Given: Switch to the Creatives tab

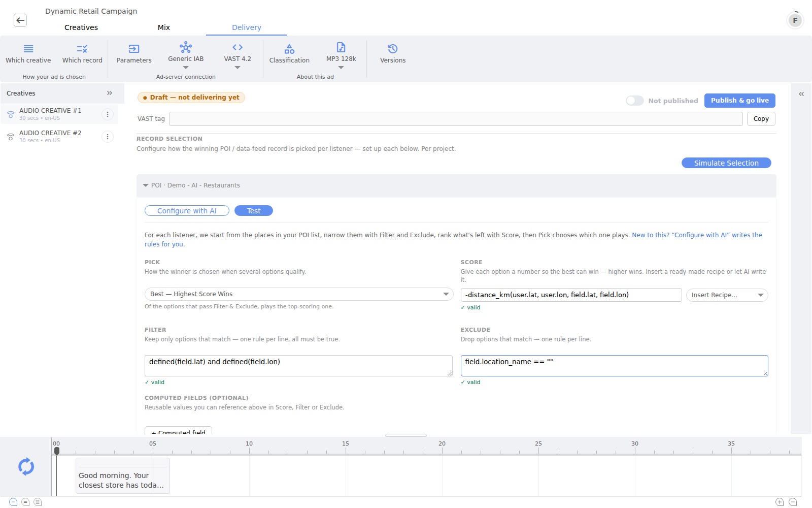Looking at the screenshot, I should (81, 27).
